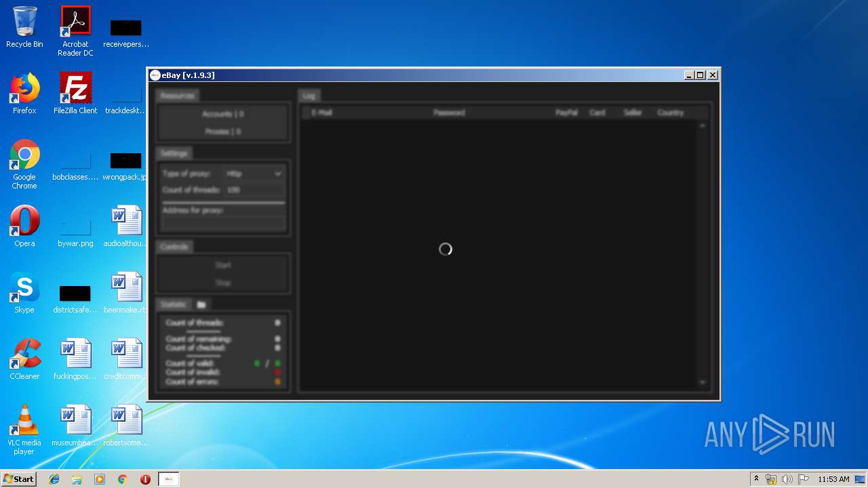
Task: Open the Google Chrome desktop shortcut
Action: click(24, 165)
